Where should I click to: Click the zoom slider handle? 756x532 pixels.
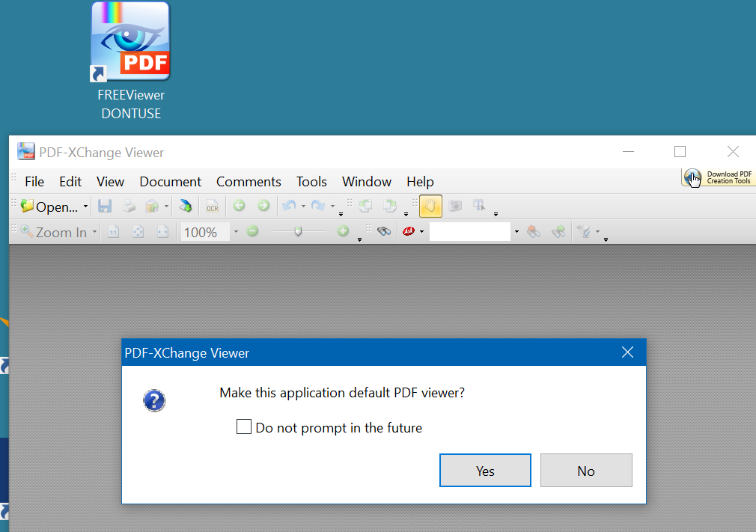tap(298, 232)
